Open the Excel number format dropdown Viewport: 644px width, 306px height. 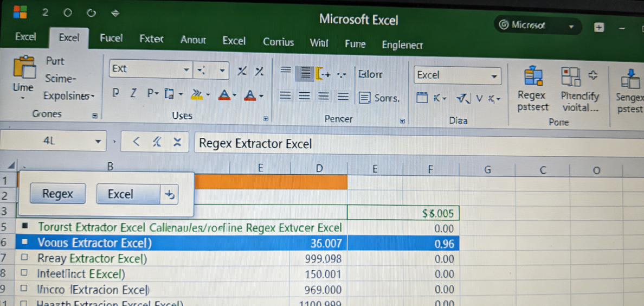tap(494, 76)
